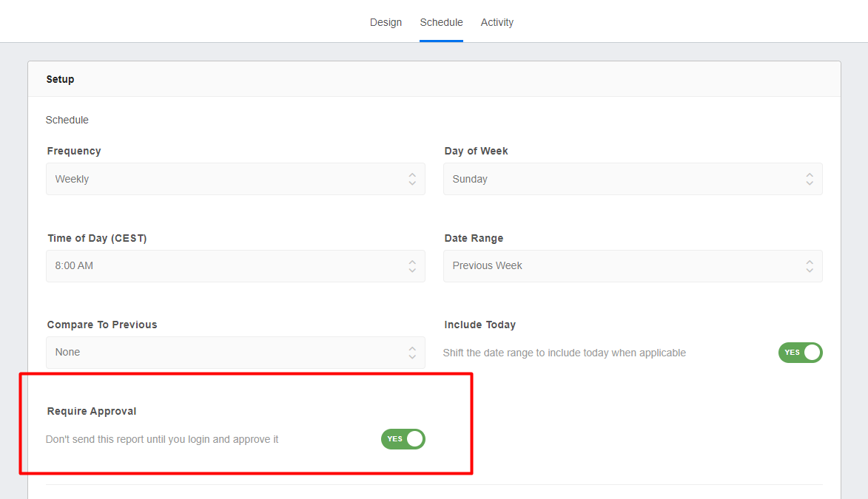Click the chevron arrows icon beside Previous Week
This screenshot has width=868, height=499.
(810, 265)
